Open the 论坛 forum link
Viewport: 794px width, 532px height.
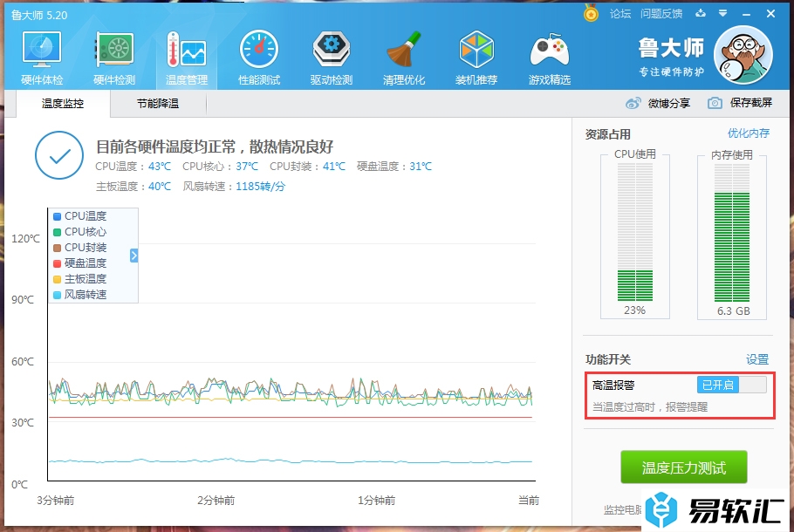pos(619,14)
